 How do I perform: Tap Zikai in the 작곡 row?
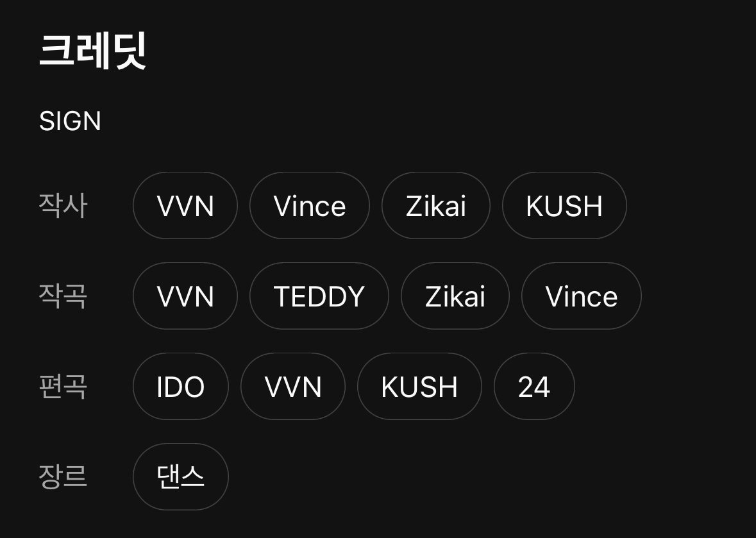point(455,296)
